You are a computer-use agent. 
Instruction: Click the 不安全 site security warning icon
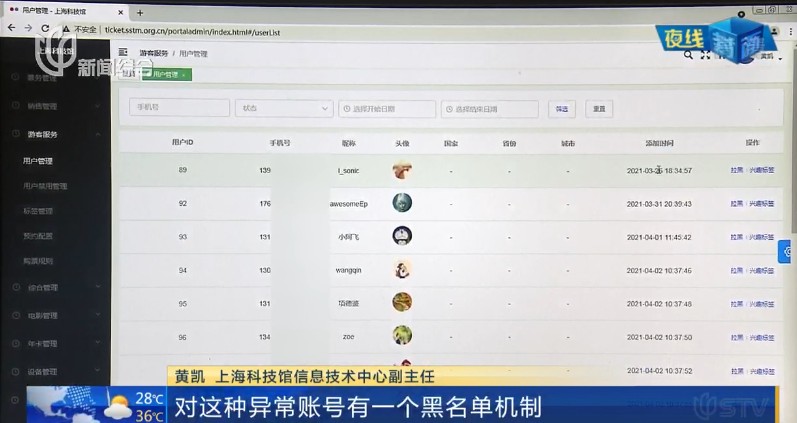pyautogui.click(x=66, y=29)
